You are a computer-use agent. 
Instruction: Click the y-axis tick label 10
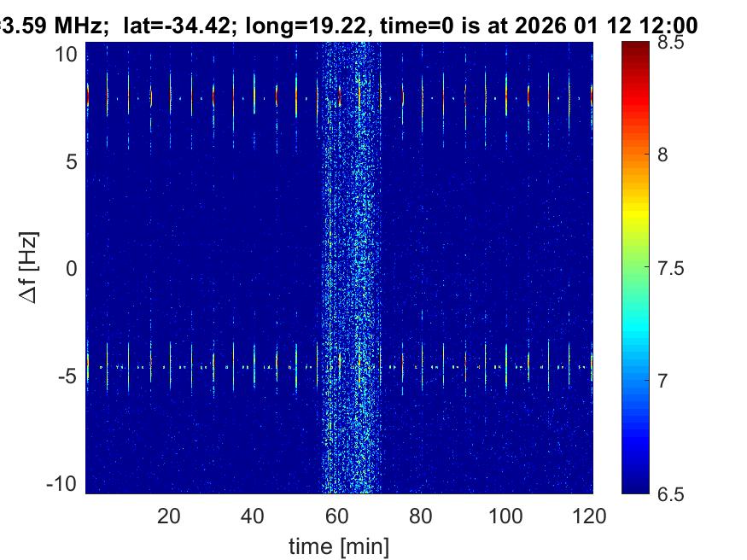(67, 55)
